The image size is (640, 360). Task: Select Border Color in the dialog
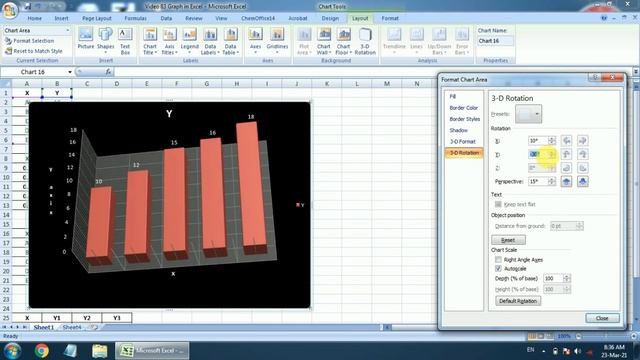point(463,108)
